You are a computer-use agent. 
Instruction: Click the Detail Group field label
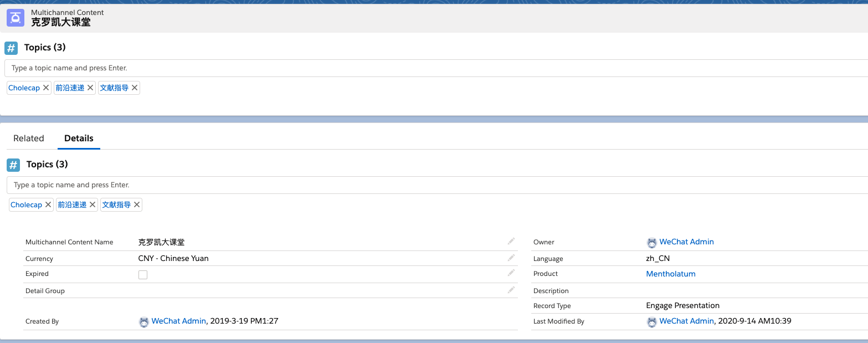[45, 291]
